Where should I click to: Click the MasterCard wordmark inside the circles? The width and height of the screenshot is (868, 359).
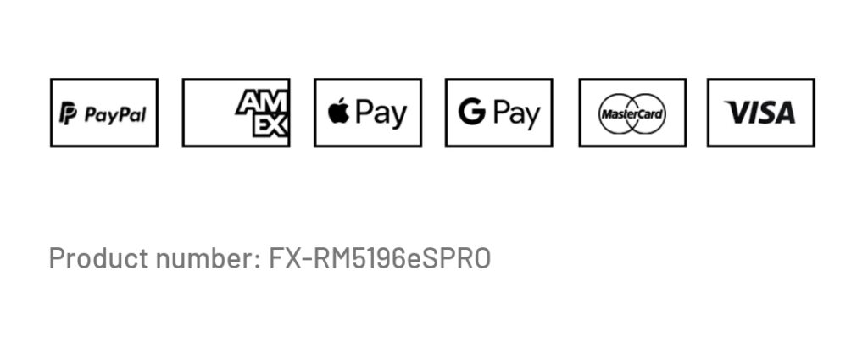tap(632, 114)
